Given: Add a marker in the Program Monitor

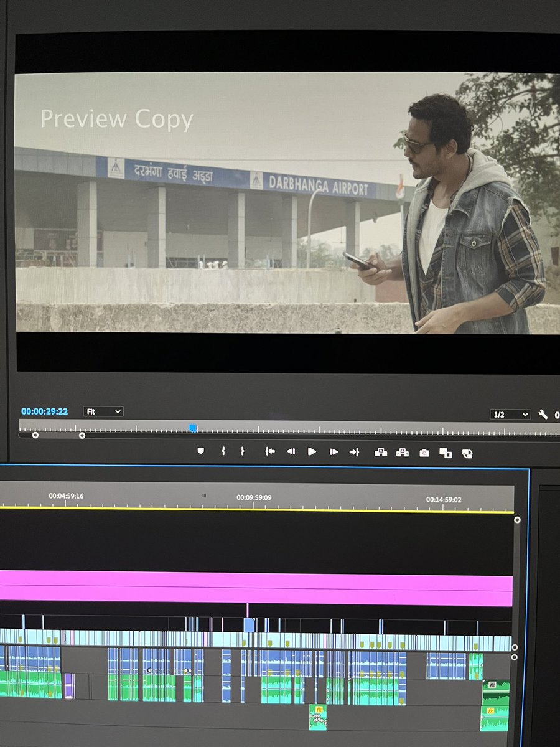Looking at the screenshot, I should 200,451.
